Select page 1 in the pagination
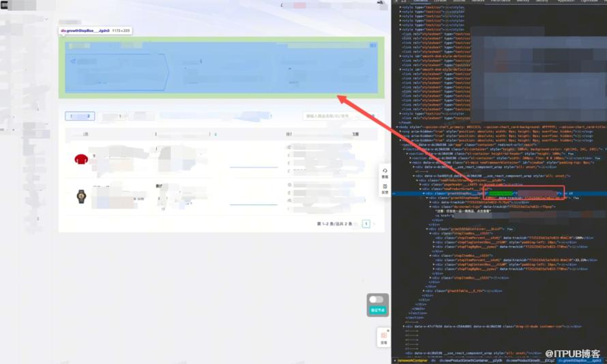The width and height of the screenshot is (607, 364). [366, 224]
